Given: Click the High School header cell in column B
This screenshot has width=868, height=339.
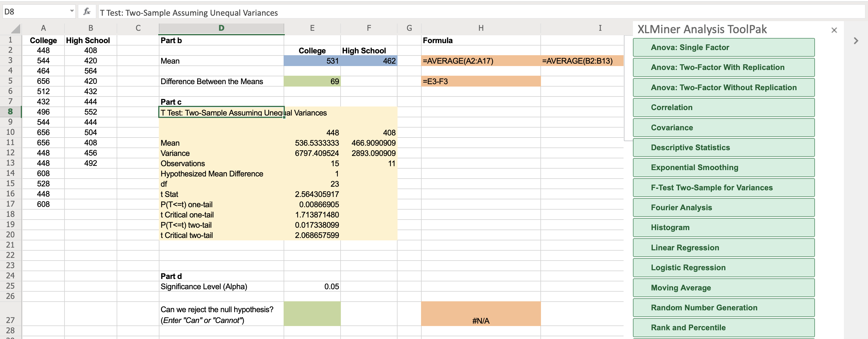Looking at the screenshot, I should point(91,40).
